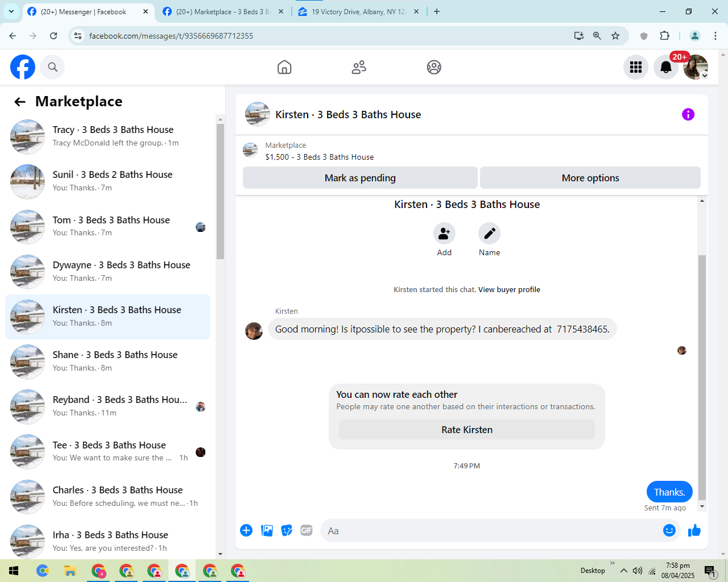Choose a GIF icon in composer
Screen dimensions: 728x582
pyautogui.click(x=307, y=530)
